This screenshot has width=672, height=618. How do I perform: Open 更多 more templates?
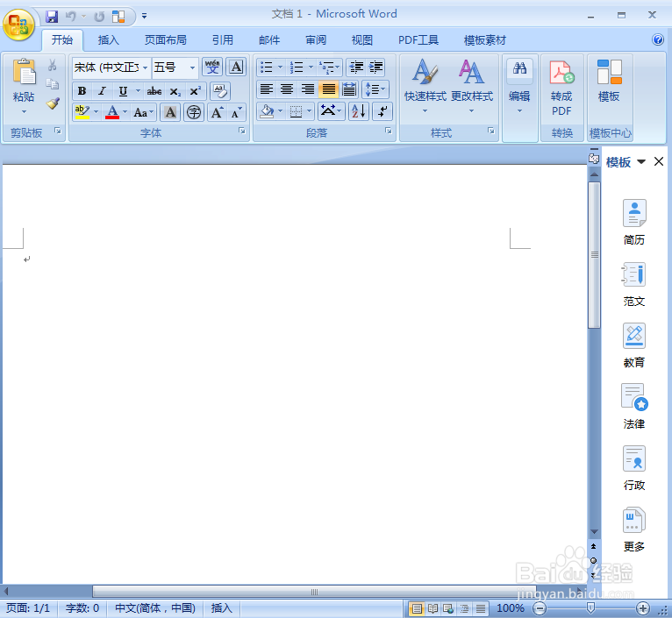point(634,529)
